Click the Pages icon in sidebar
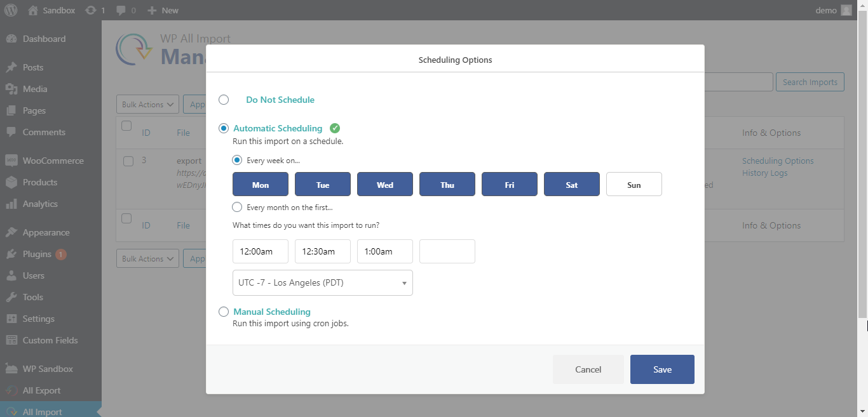Screen dimensions: 868x417 pyautogui.click(x=11, y=110)
